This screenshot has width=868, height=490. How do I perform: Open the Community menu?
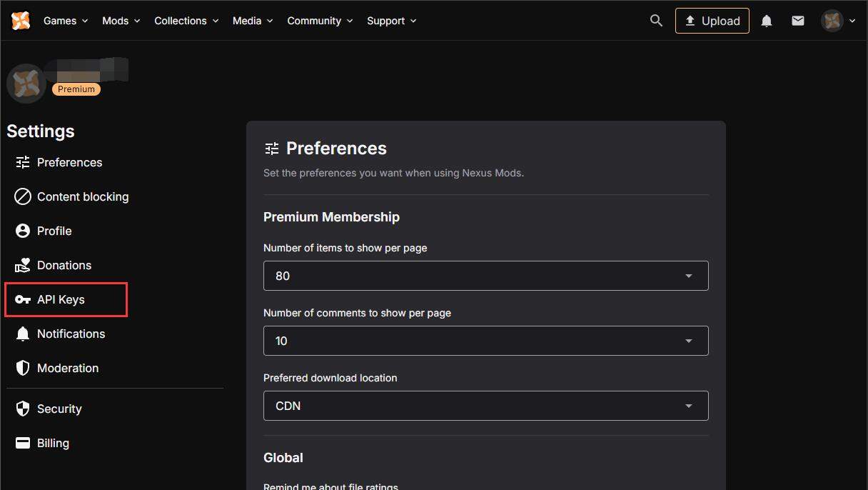click(x=320, y=21)
